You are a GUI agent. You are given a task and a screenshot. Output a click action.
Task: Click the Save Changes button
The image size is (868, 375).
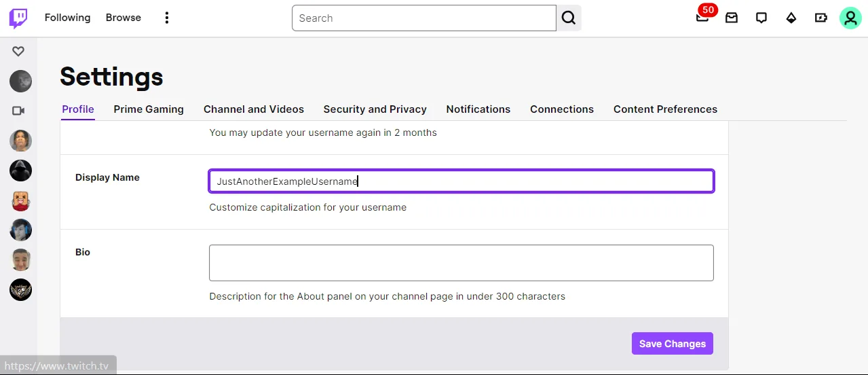pos(672,344)
